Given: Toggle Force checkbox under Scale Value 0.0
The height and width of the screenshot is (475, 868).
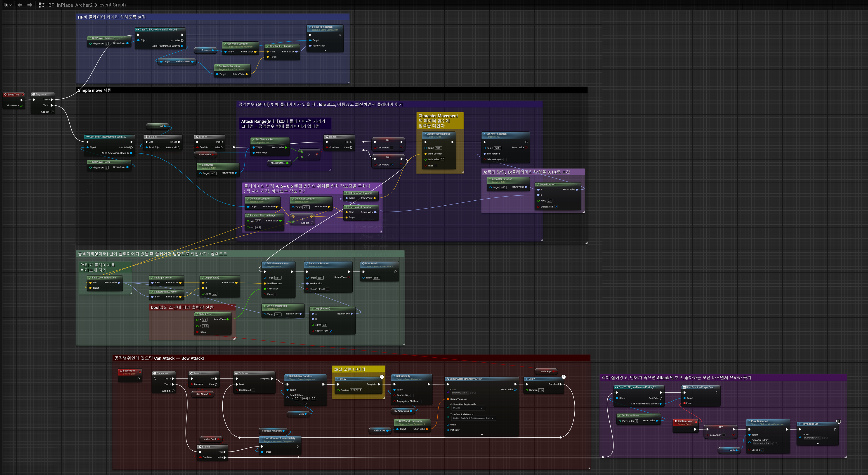Looking at the screenshot, I should pos(436,166).
